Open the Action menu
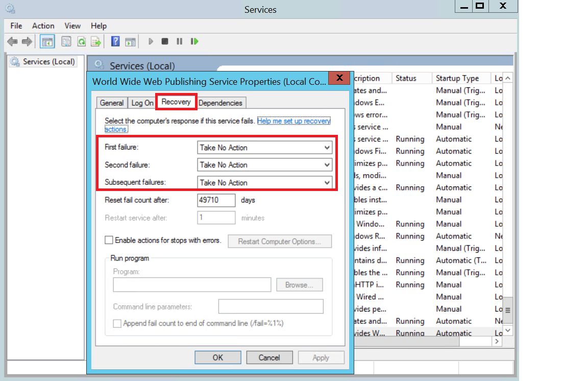The height and width of the screenshot is (381, 588). coord(43,26)
